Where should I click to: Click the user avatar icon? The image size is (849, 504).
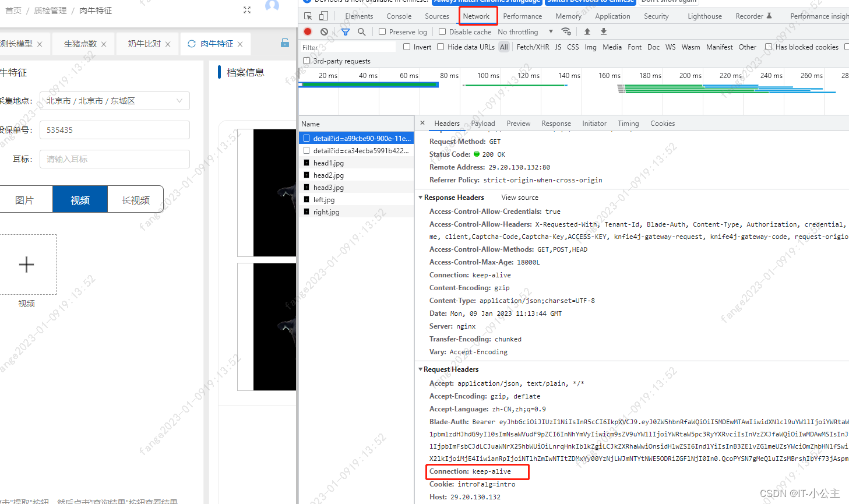click(x=272, y=6)
